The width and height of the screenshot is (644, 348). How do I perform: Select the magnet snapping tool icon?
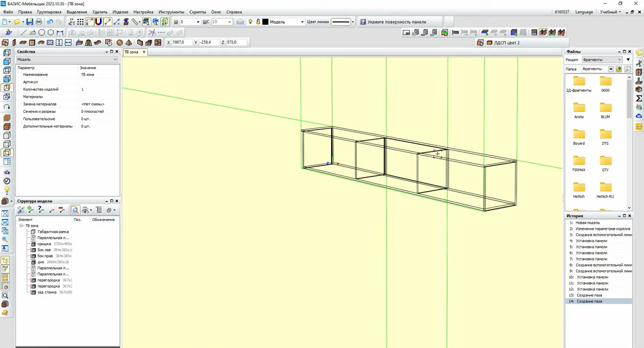coord(98,22)
